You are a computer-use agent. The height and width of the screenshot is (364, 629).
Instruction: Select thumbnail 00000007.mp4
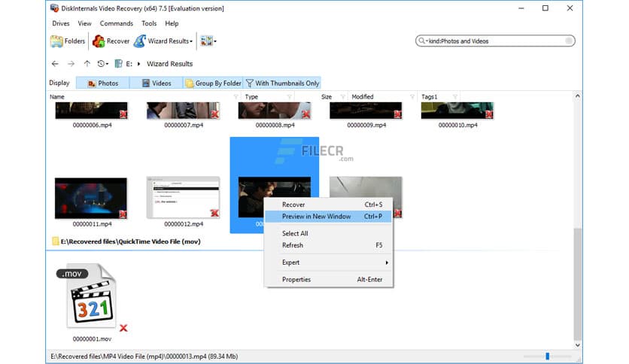click(184, 111)
